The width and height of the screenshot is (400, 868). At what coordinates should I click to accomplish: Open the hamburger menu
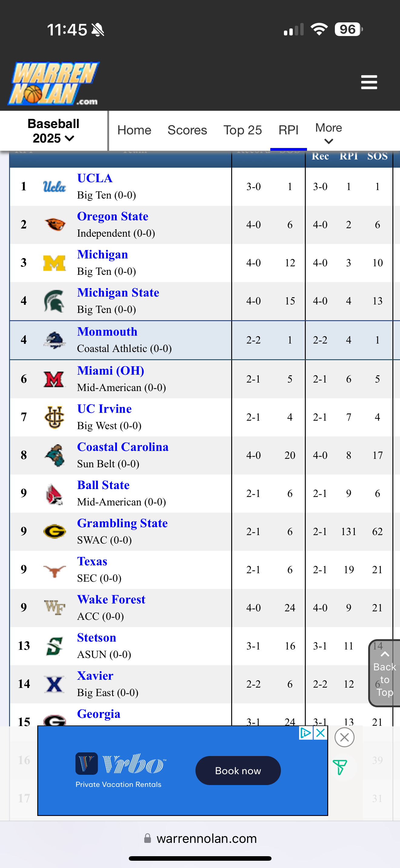pos(369,82)
